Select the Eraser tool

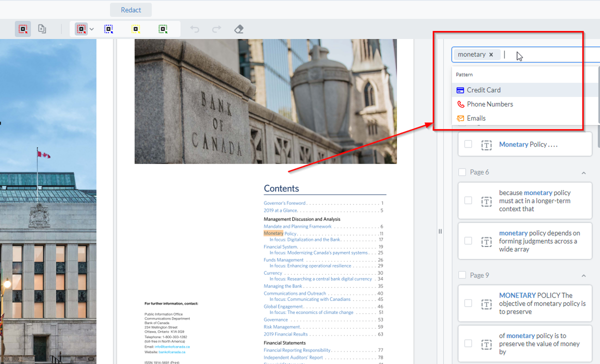(x=238, y=28)
